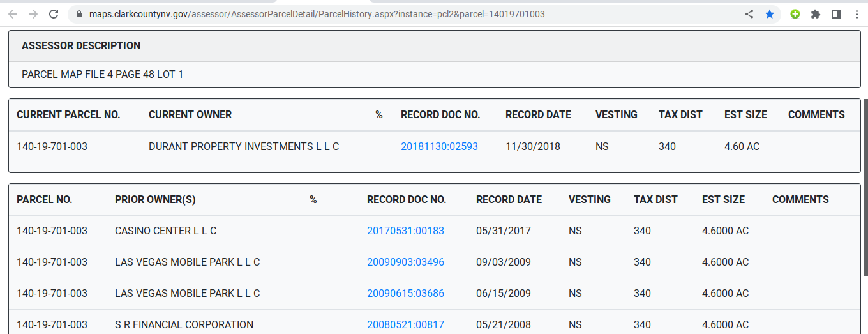
Task: Select S R FINANCIAL CORPORATION owner
Action: click(184, 325)
